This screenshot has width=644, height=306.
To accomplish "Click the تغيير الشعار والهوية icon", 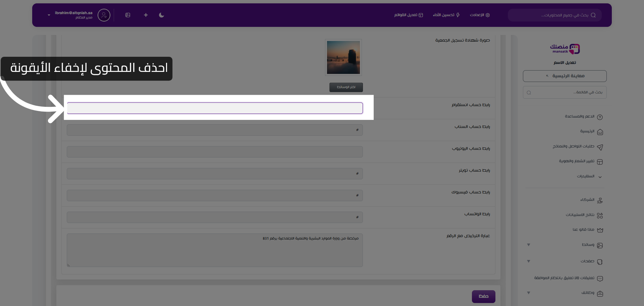I will 600,161.
